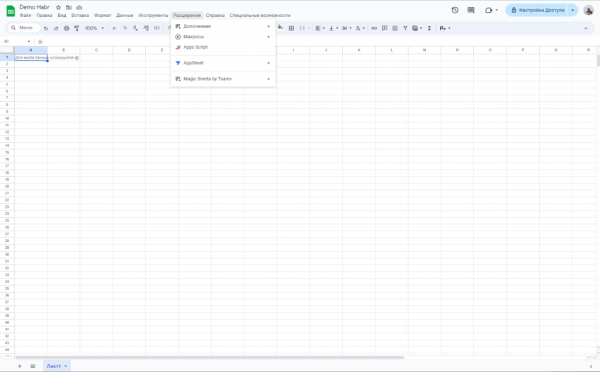Open the zoom 100% dropdown

tap(94, 28)
